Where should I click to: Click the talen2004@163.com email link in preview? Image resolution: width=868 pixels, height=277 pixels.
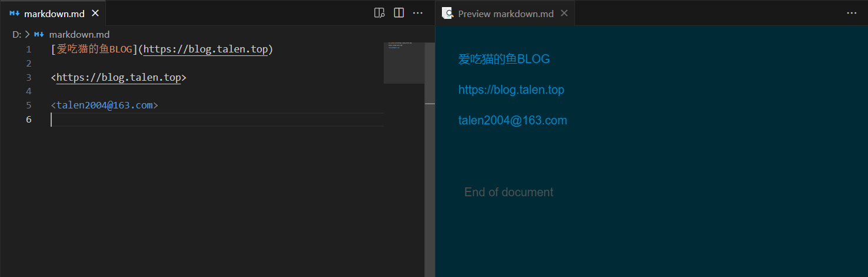click(512, 120)
